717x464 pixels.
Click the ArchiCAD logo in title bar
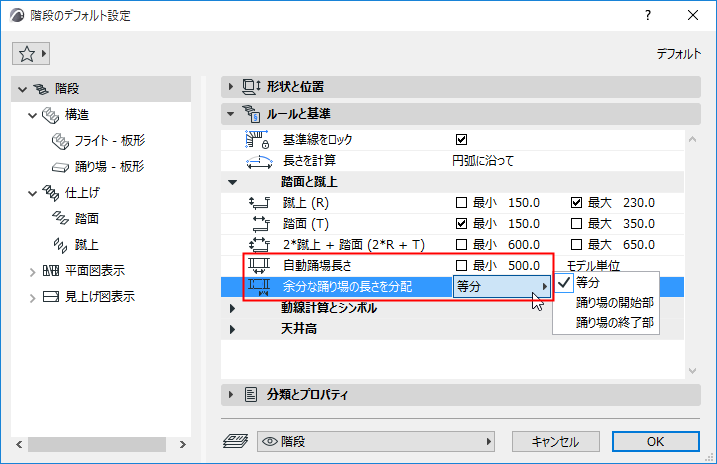tap(17, 16)
